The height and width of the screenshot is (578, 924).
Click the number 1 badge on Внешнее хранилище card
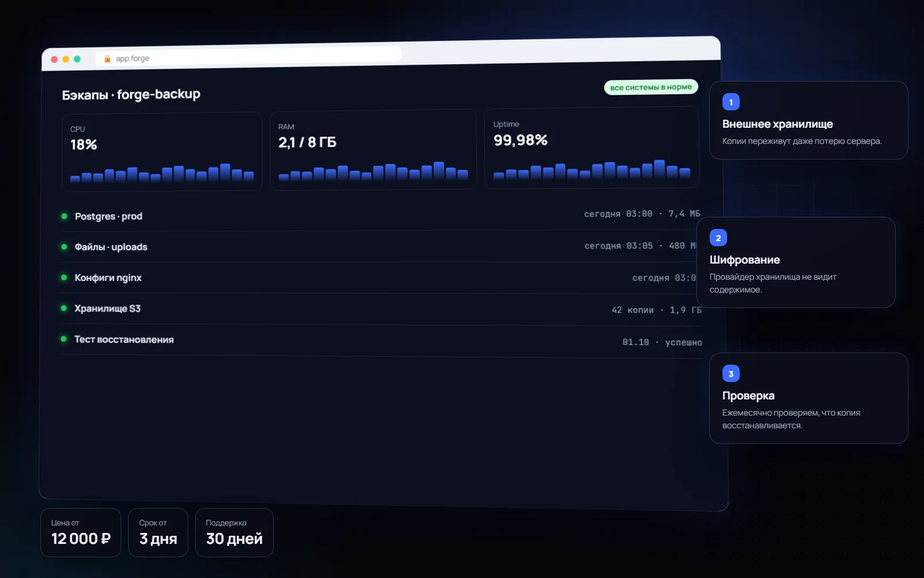731,102
